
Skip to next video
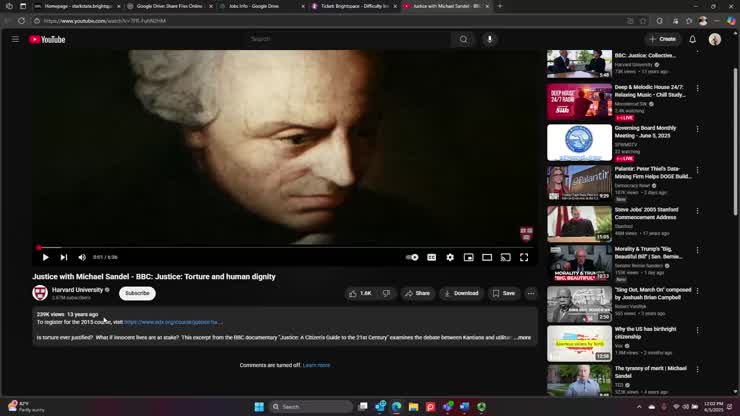point(63,257)
